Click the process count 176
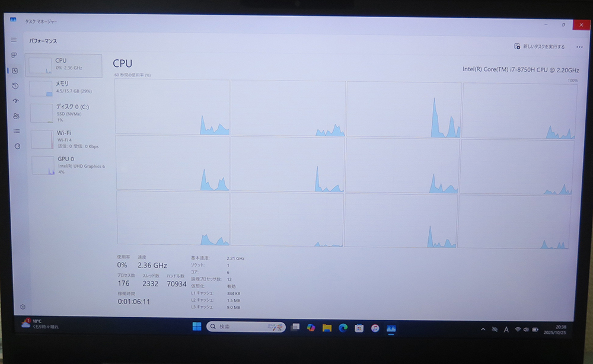 [x=124, y=283]
